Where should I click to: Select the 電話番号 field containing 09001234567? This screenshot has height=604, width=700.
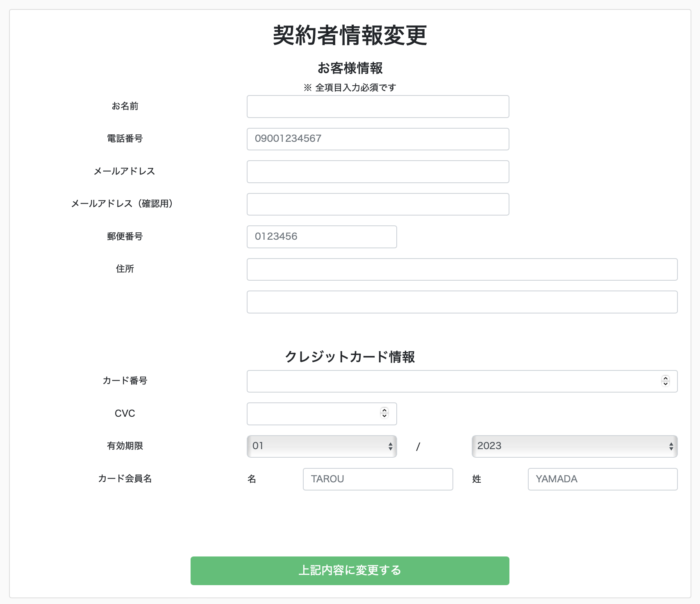[377, 139]
